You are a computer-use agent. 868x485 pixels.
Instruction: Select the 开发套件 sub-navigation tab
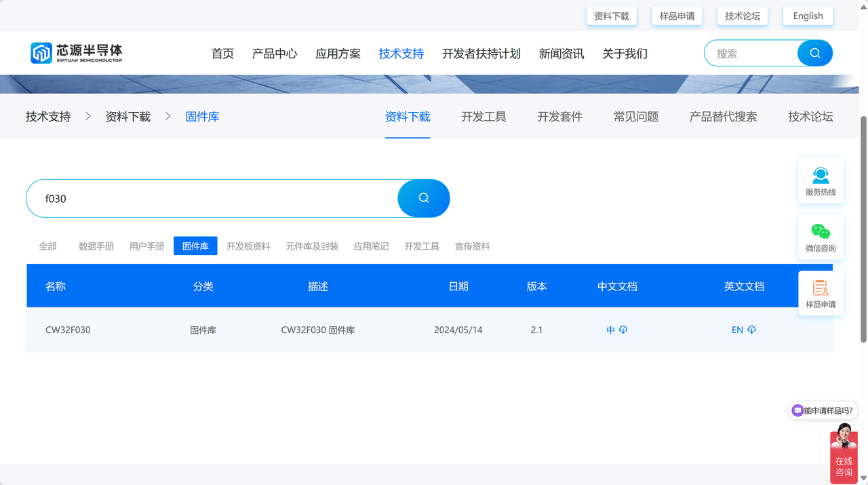560,117
